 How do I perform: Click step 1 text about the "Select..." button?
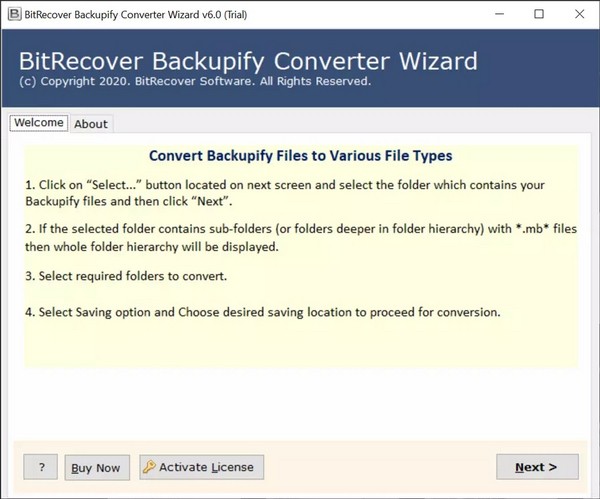coord(285,193)
